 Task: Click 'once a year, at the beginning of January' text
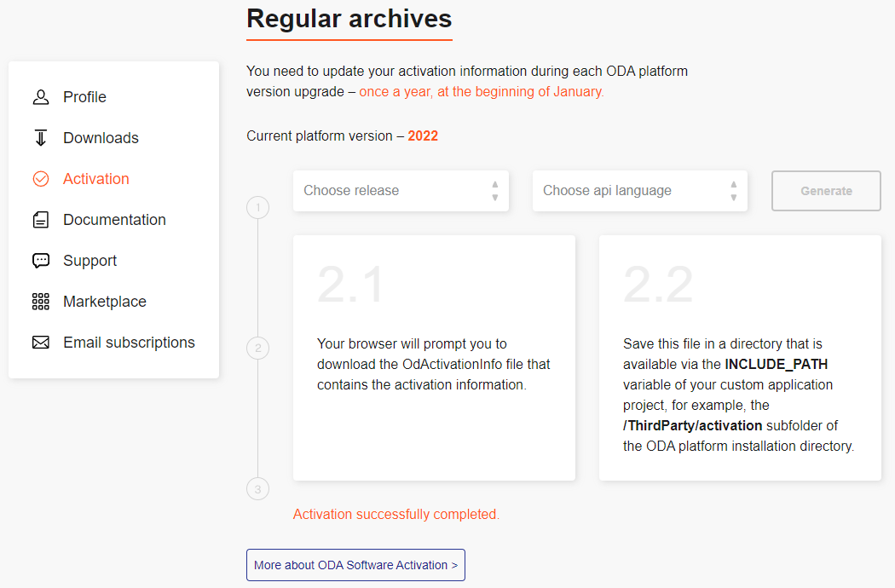pos(482,92)
